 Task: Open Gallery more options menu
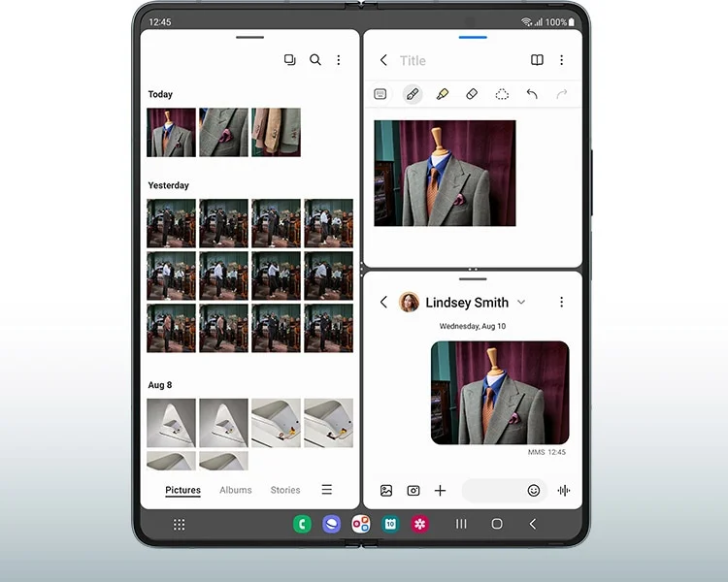[x=339, y=60]
